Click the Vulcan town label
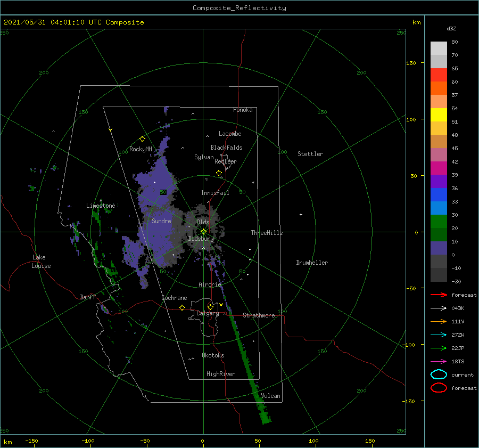This screenshot has width=479, height=448. coord(270,396)
